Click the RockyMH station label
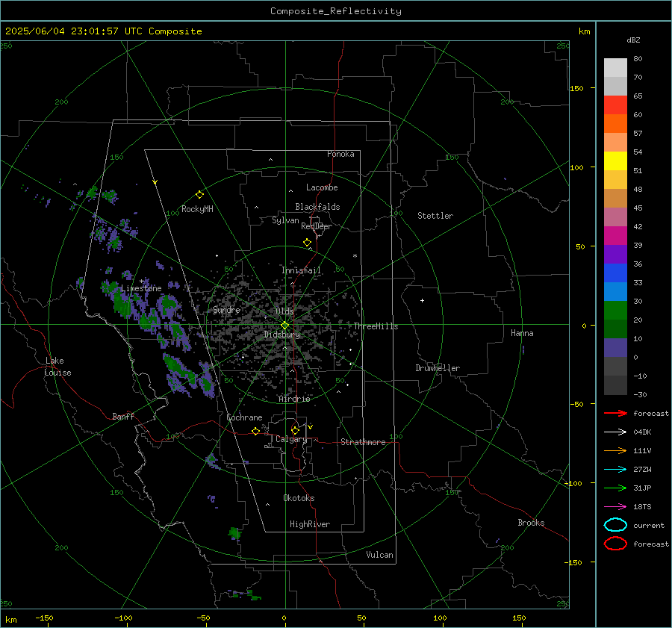The height and width of the screenshot is (628, 672). click(x=197, y=209)
